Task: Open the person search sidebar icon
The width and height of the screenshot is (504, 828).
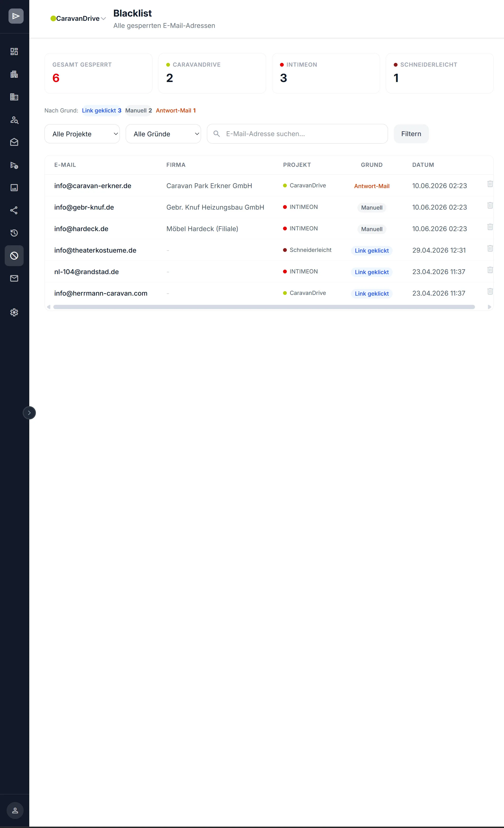Action: [x=14, y=120]
